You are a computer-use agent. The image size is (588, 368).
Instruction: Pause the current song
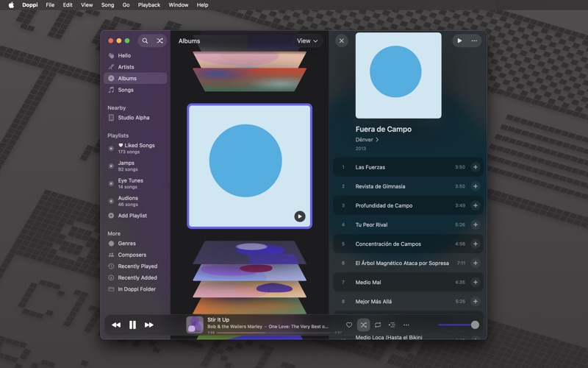(x=132, y=325)
